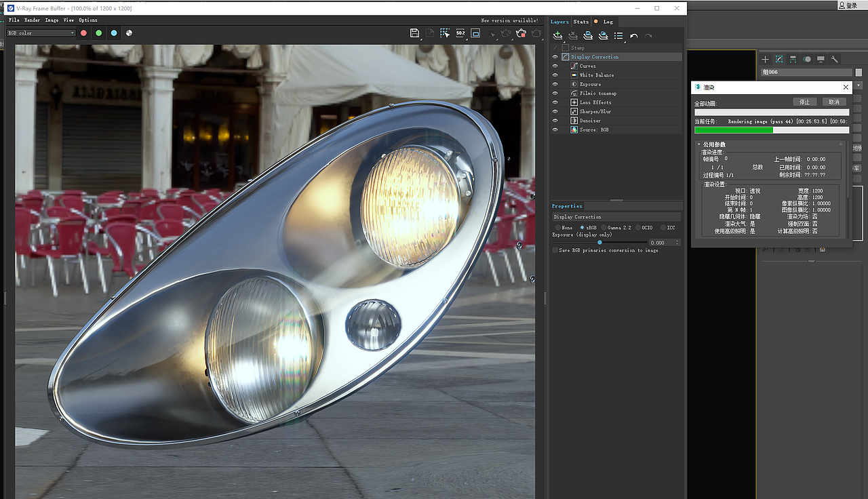Viewport: 868px width, 499px height.
Task: Click the Lens Effects layer icon
Action: click(574, 102)
